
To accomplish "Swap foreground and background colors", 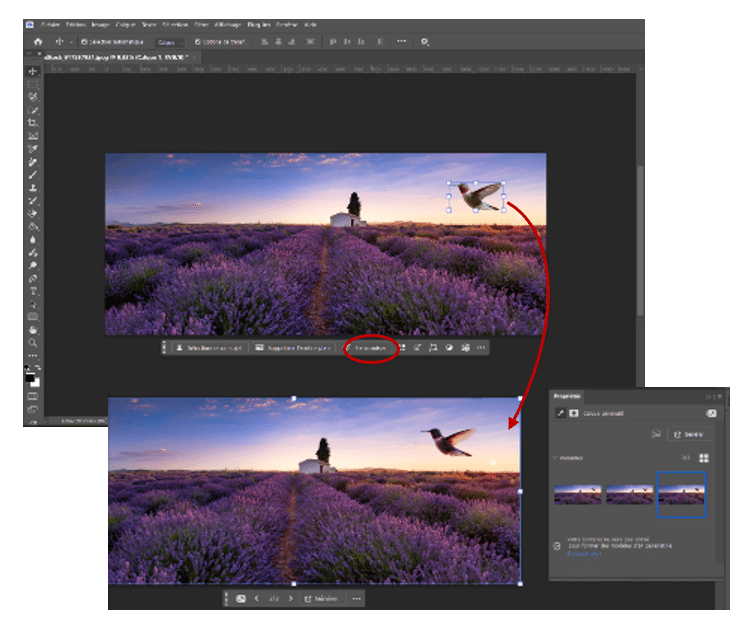I will [x=38, y=368].
